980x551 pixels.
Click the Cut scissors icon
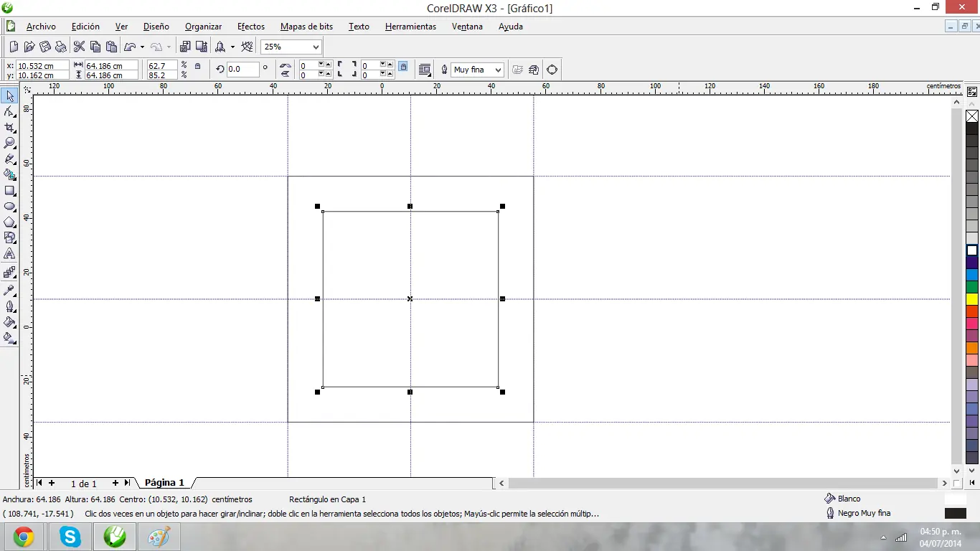pos(79,47)
